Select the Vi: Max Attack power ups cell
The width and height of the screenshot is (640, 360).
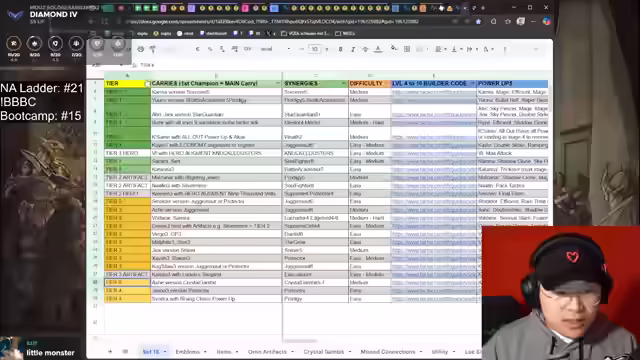[x=512, y=153]
